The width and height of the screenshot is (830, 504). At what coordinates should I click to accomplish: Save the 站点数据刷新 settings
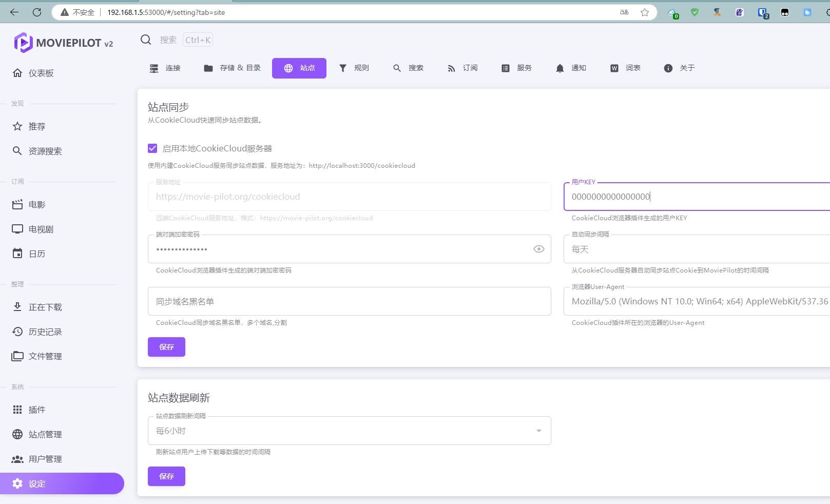pos(166,476)
